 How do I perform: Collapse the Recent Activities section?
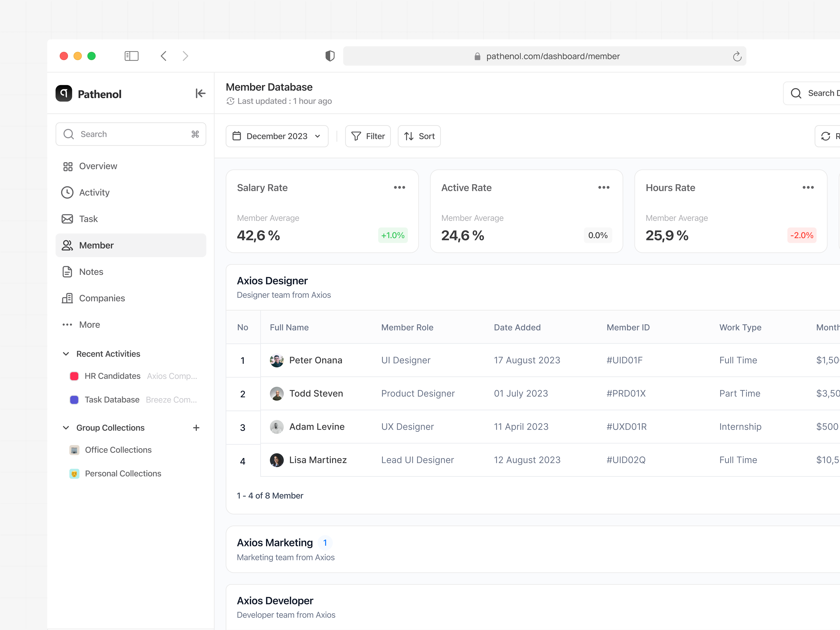(66, 354)
